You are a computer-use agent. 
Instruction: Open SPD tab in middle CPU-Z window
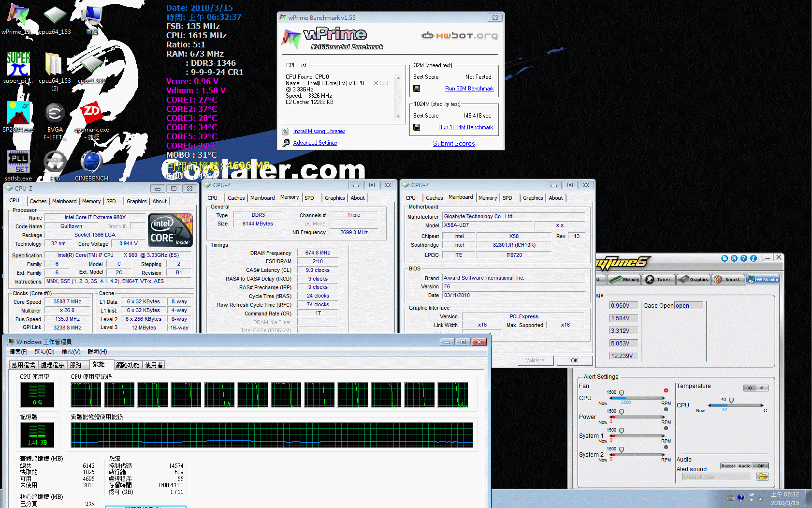coord(309,198)
